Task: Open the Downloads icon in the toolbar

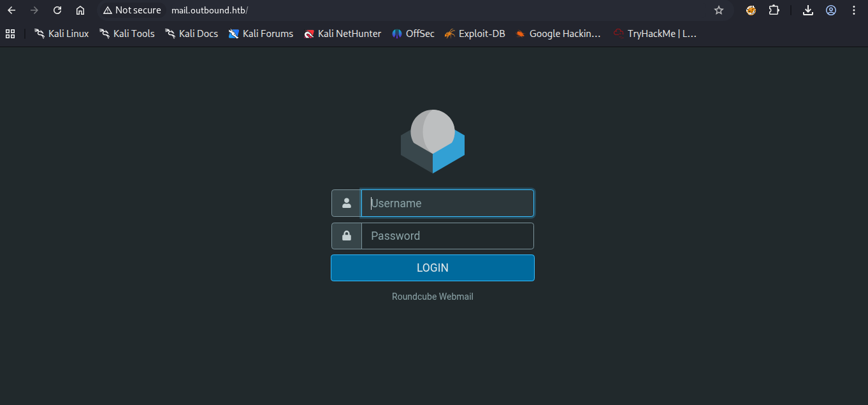Action: pyautogui.click(x=807, y=10)
